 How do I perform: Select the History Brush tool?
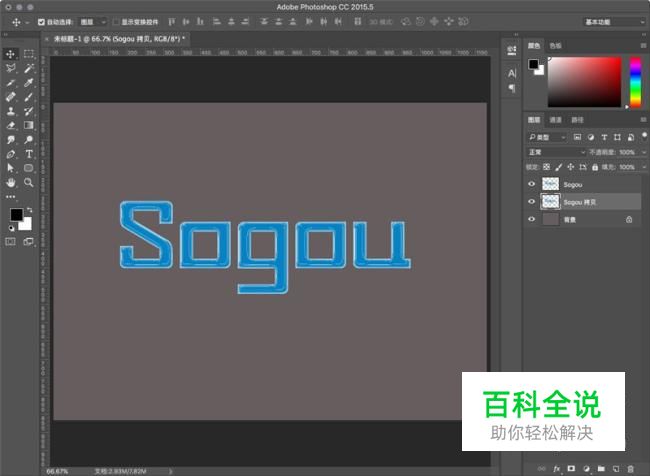click(x=29, y=111)
